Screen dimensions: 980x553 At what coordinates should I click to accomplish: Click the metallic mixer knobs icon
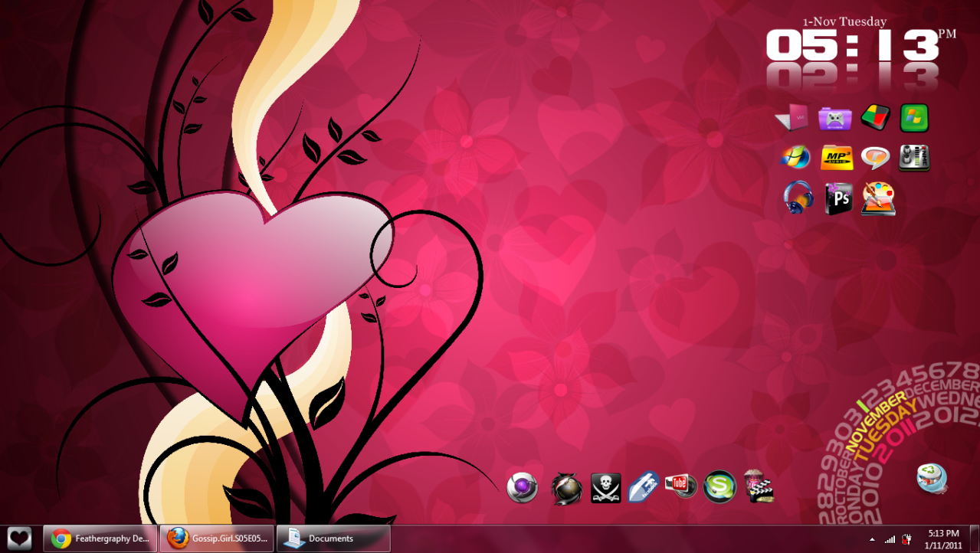[914, 158]
